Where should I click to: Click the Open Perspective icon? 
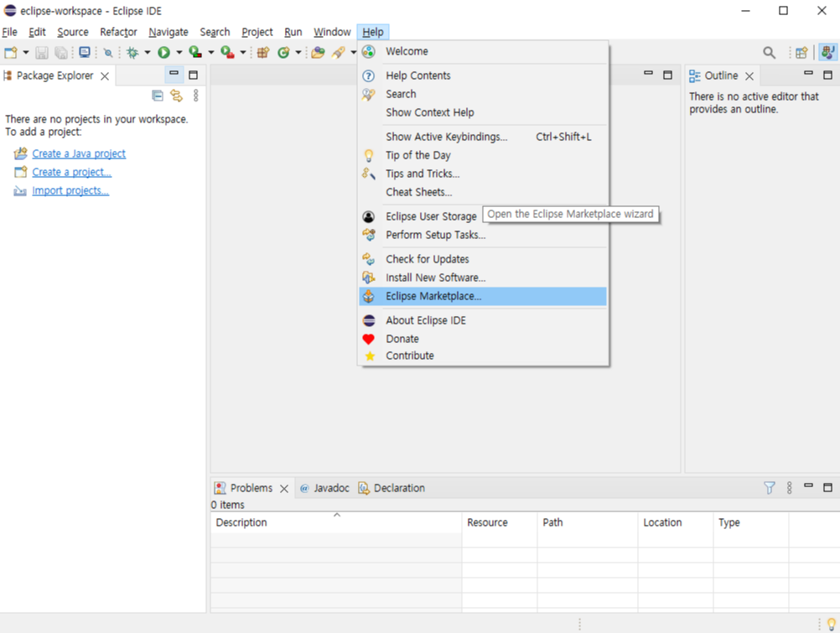pyautogui.click(x=801, y=53)
